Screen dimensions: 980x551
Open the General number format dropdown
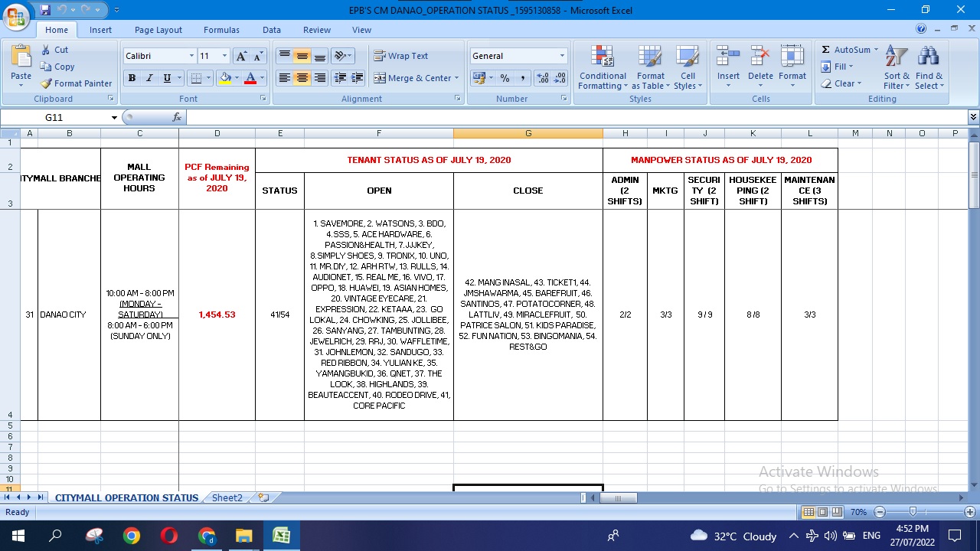[562, 56]
